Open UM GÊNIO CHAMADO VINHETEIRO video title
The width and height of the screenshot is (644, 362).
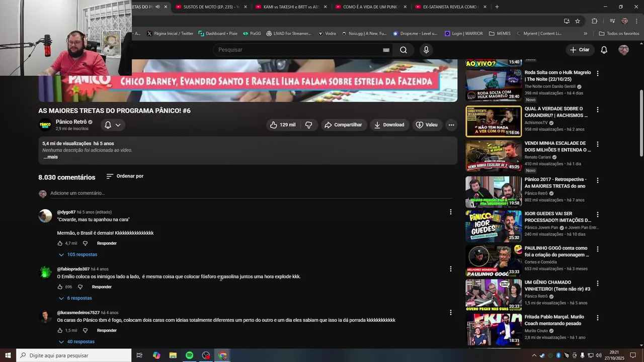coord(557,286)
